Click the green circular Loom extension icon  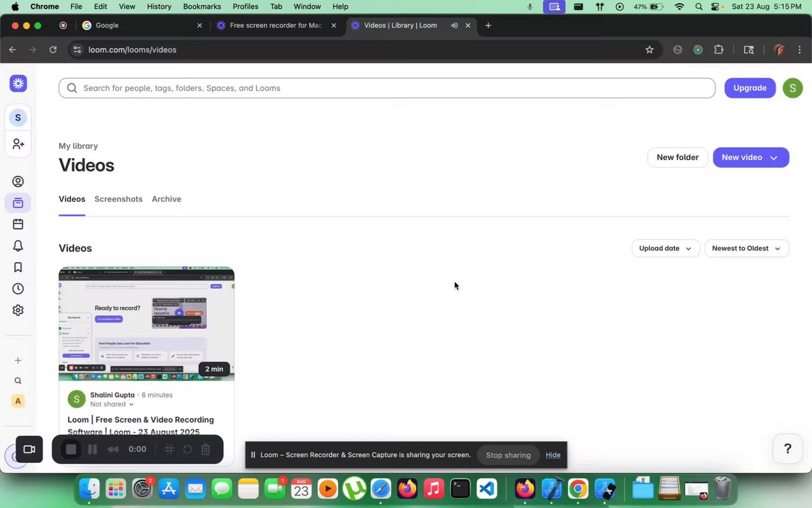[698, 50]
